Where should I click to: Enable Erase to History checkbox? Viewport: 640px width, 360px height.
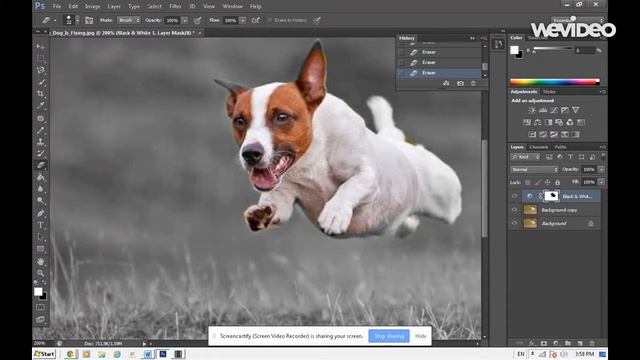[x=269, y=20]
